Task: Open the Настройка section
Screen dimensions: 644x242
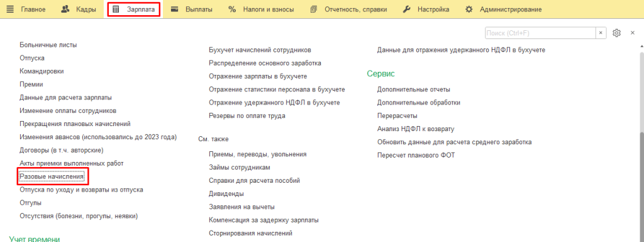Action: pyautogui.click(x=433, y=9)
